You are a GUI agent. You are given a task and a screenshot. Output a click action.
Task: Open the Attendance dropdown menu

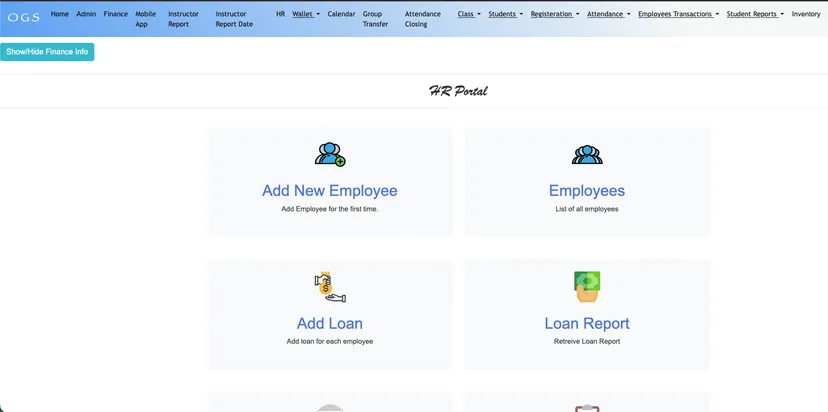[608, 14]
